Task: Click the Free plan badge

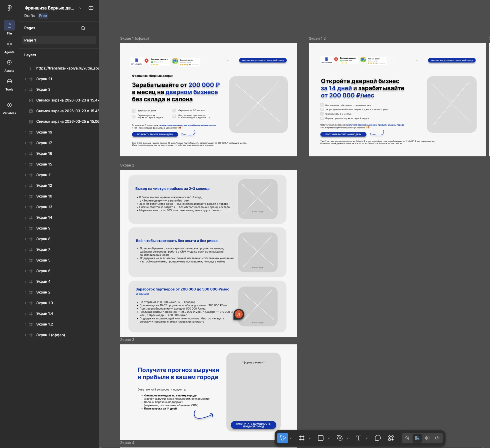Action: [43, 16]
